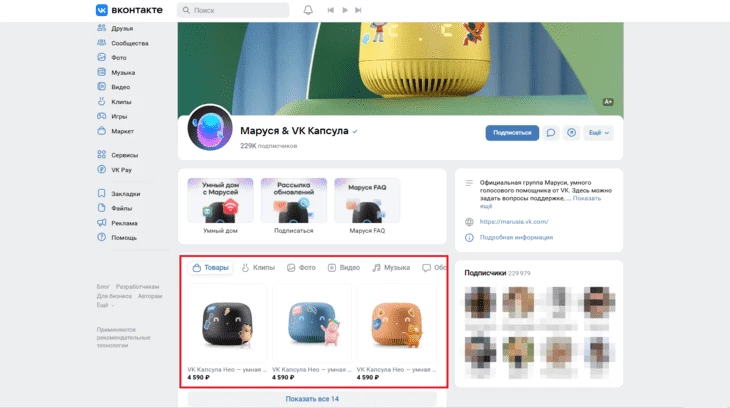This screenshot has width=730, height=408.
Task: Select the Фото tab
Action: tap(302, 267)
